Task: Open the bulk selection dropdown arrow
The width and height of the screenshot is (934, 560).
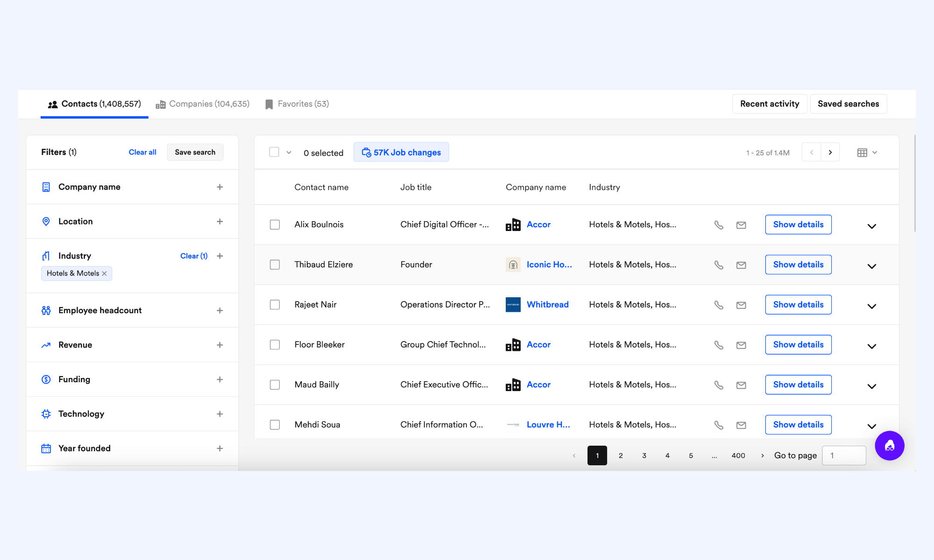Action: tap(289, 153)
